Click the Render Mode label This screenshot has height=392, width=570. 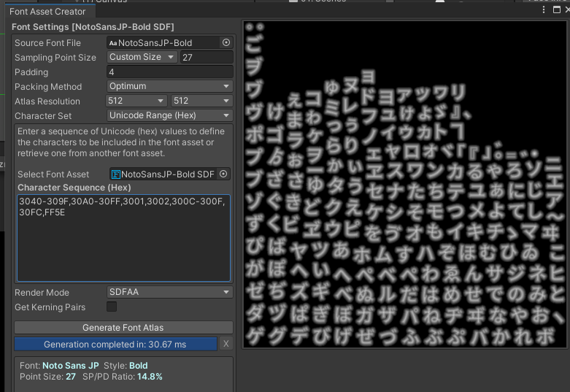pos(42,293)
